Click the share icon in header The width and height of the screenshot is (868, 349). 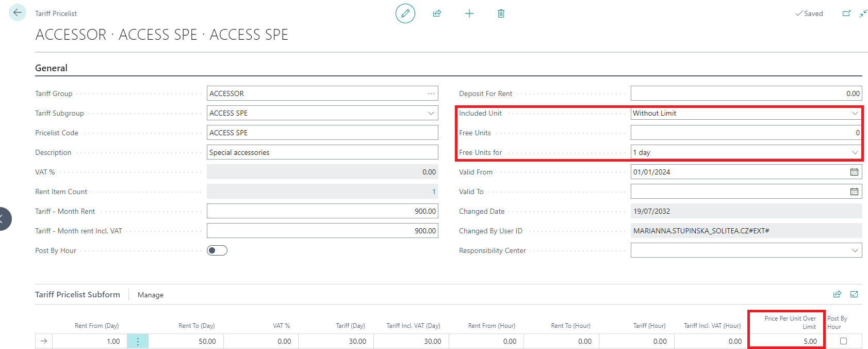click(437, 13)
